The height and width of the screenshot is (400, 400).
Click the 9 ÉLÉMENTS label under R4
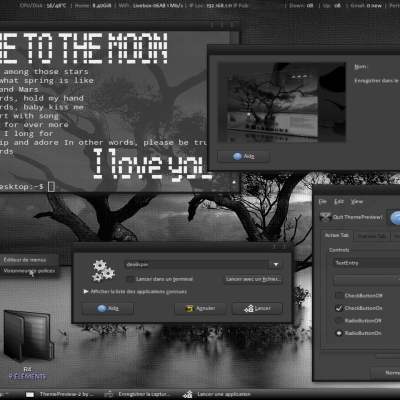[x=28, y=377]
